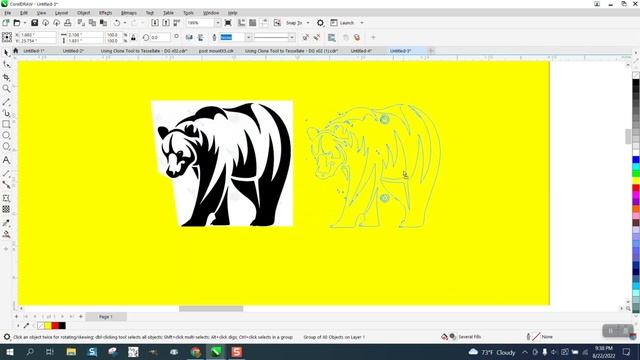This screenshot has width=640, height=360.
Task: Click the Launch button
Action: point(342,23)
